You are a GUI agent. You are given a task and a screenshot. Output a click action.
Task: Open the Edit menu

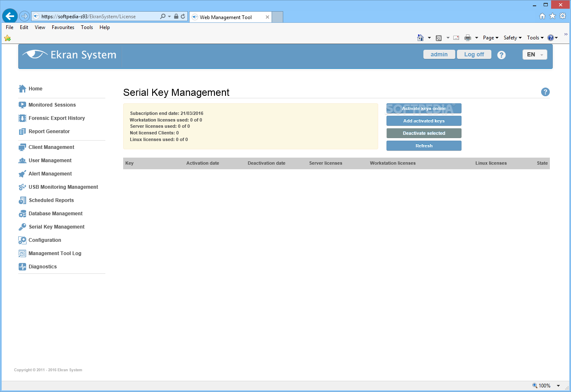click(x=24, y=27)
